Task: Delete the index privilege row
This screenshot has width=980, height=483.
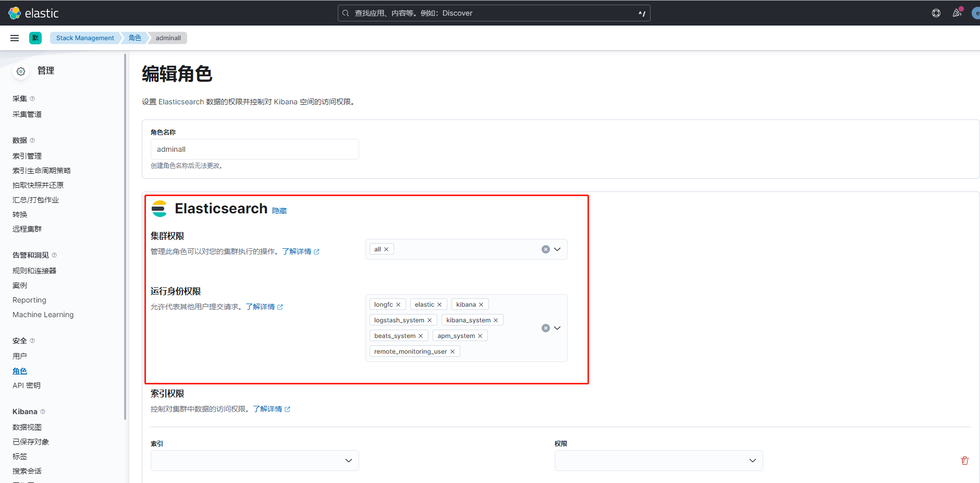Action: point(965,461)
